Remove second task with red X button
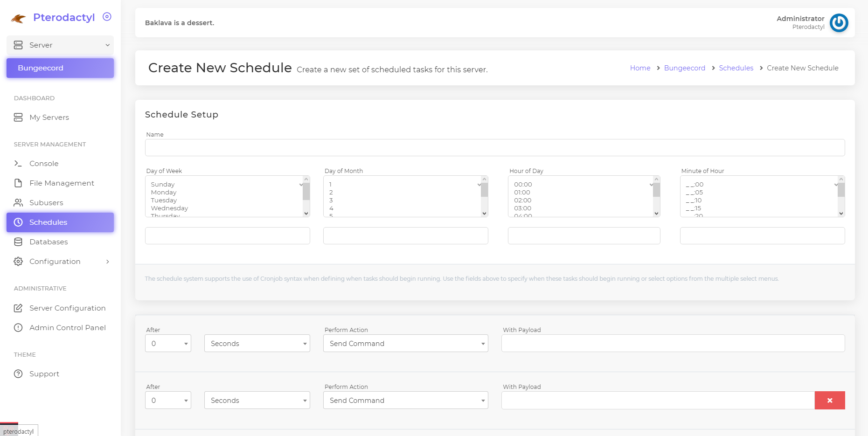Screen dimensions: 868x436 [829, 401]
